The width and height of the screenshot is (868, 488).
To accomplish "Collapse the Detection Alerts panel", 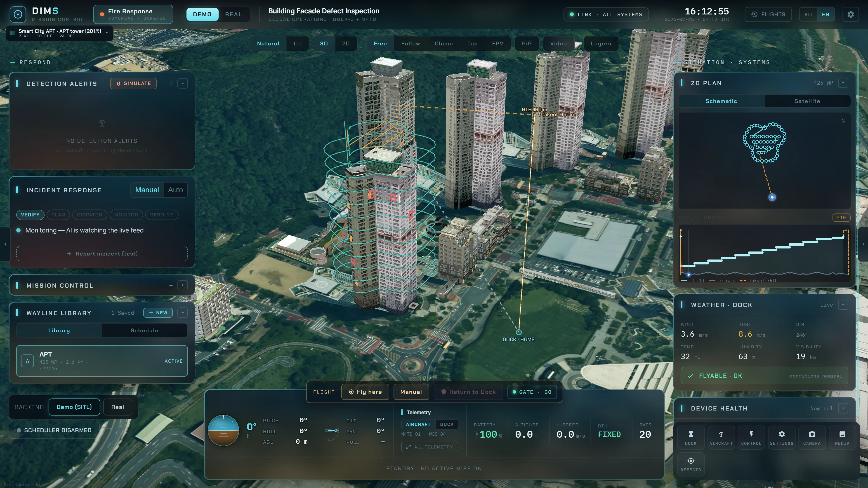I will [x=183, y=84].
